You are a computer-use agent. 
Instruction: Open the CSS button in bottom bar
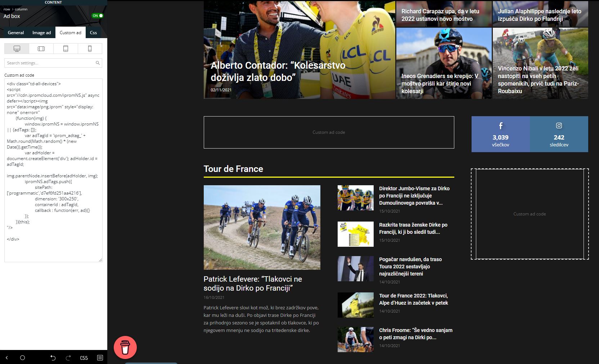coord(84,358)
